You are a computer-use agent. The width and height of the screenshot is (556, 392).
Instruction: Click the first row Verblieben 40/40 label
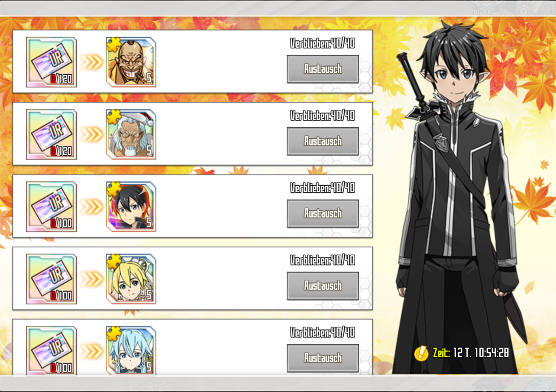pos(322,43)
